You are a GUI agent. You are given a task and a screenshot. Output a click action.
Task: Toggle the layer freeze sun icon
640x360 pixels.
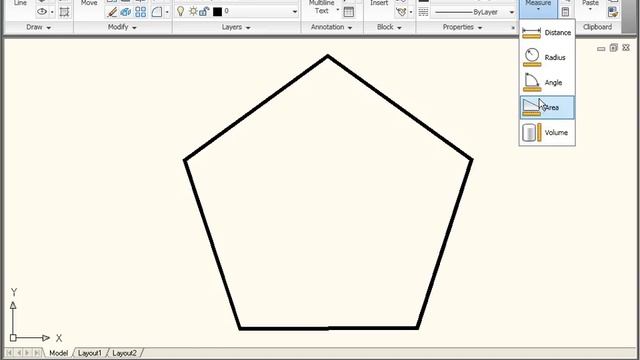(193, 11)
